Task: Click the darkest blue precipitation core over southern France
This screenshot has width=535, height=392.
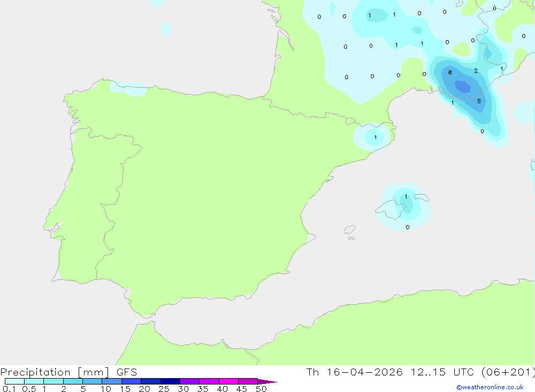Action: point(463,87)
